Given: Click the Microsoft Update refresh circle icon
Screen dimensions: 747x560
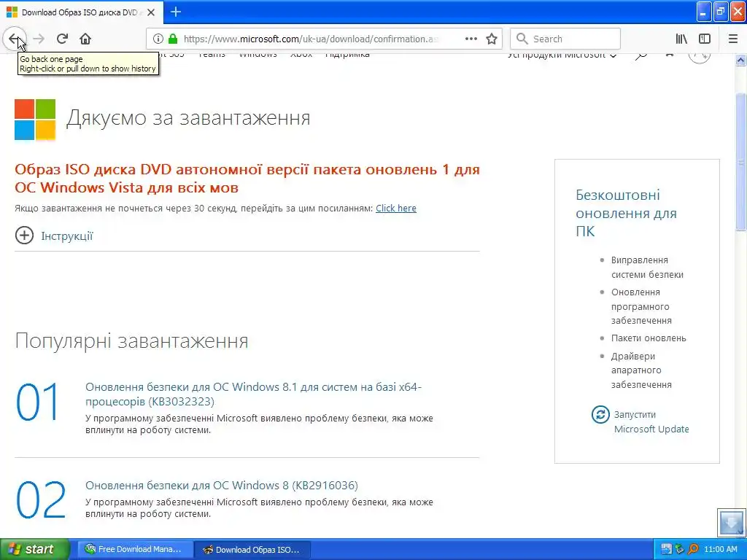Looking at the screenshot, I should [x=600, y=414].
